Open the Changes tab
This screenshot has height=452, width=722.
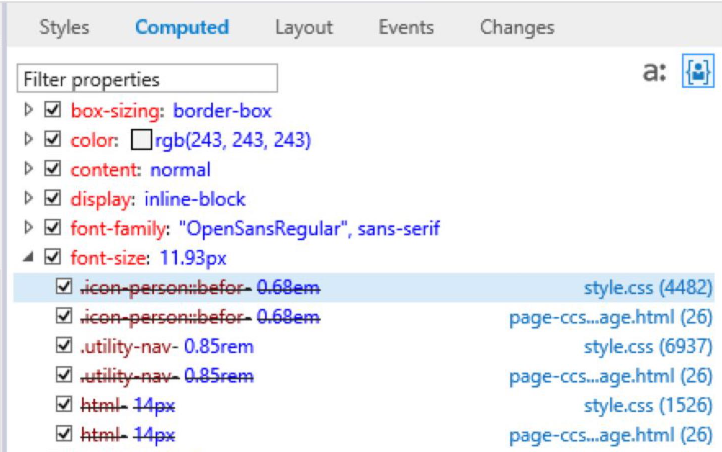[x=517, y=27]
